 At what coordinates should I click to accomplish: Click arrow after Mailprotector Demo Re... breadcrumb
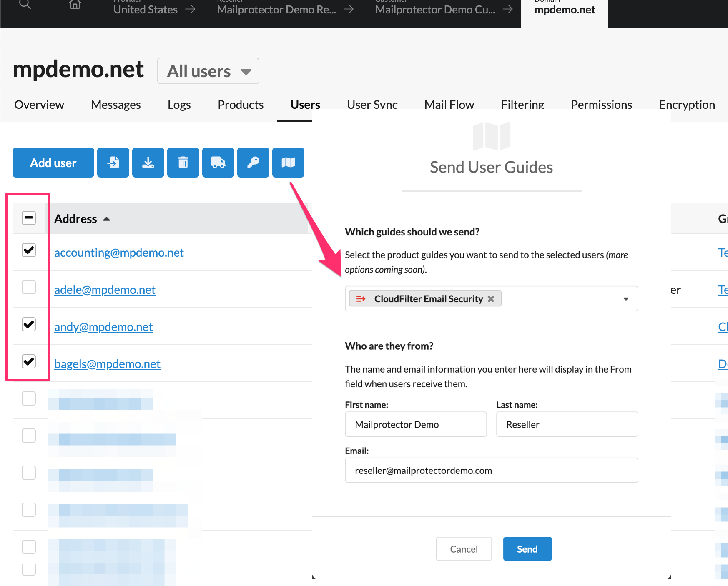tap(349, 9)
